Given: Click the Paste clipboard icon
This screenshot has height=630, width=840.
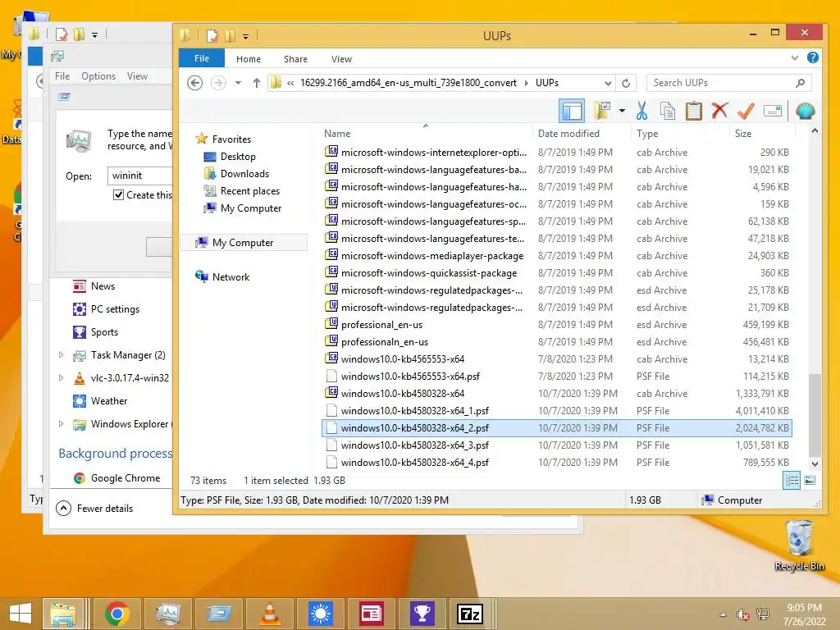Looking at the screenshot, I should tap(693, 111).
